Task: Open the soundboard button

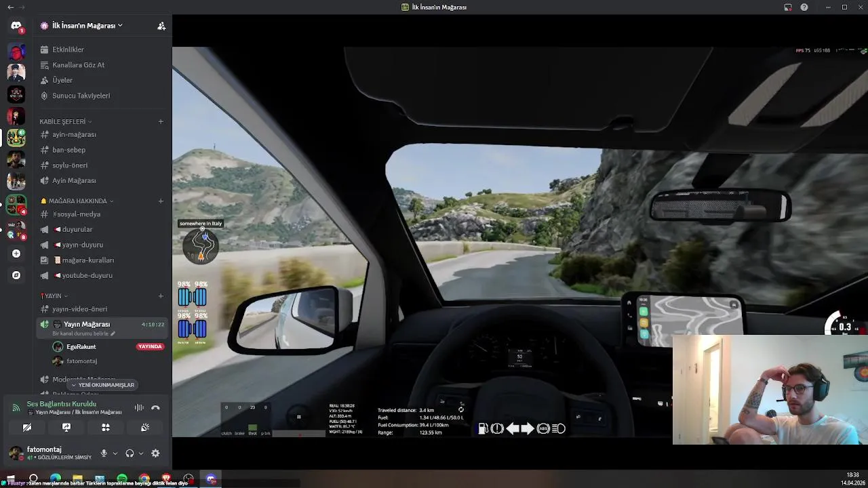Action: 145,428
